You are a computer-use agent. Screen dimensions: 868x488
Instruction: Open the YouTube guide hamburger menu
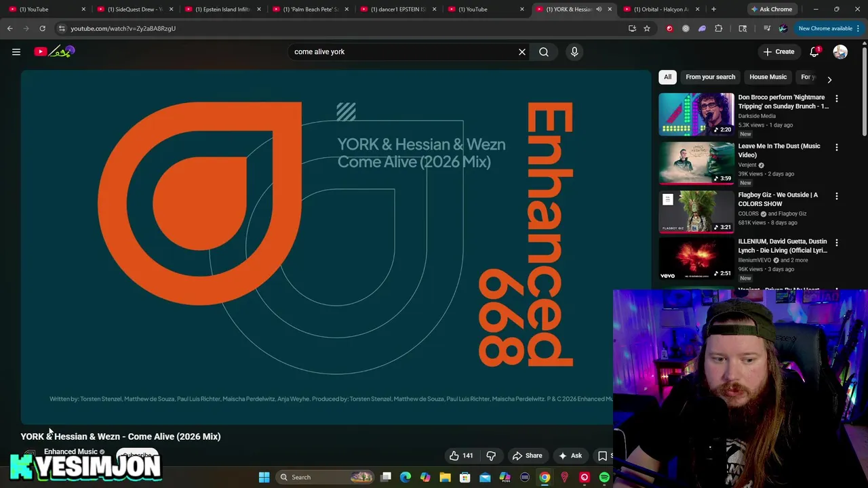click(x=16, y=52)
